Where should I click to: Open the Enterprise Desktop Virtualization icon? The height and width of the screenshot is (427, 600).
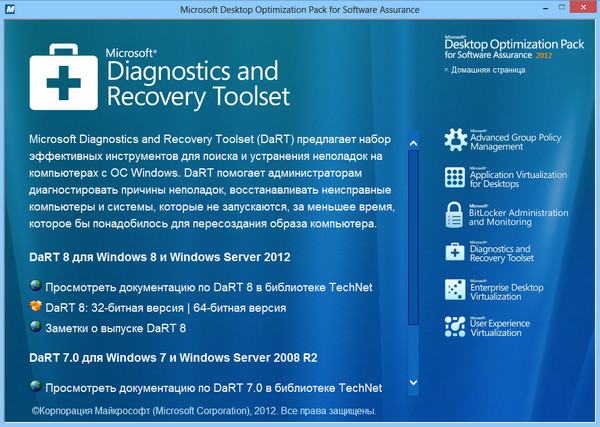(x=452, y=289)
